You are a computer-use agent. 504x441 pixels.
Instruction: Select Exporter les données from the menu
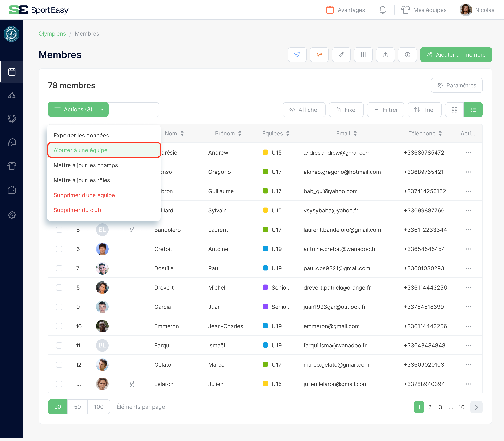pyautogui.click(x=81, y=135)
